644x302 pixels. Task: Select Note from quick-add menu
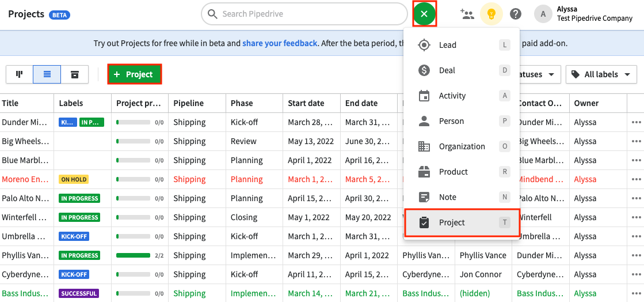click(x=462, y=197)
